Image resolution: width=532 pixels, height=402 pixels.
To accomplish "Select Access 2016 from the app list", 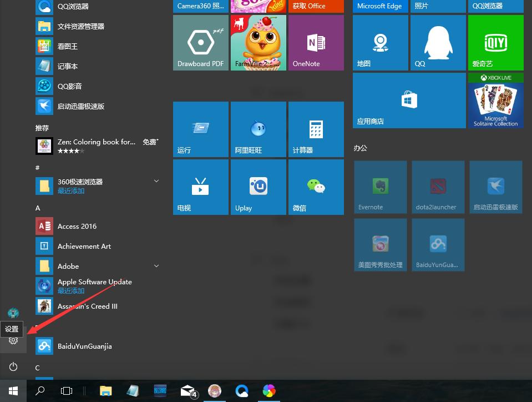I will [77, 226].
